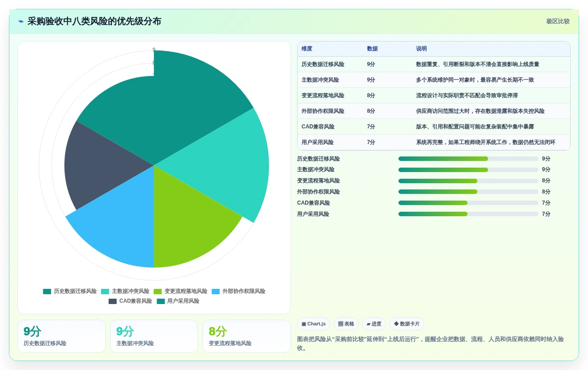The height and width of the screenshot is (370, 588).
Task: Click description 版本、引用和配置问题可能在复杂装配中集中暴露
Action: point(475,127)
